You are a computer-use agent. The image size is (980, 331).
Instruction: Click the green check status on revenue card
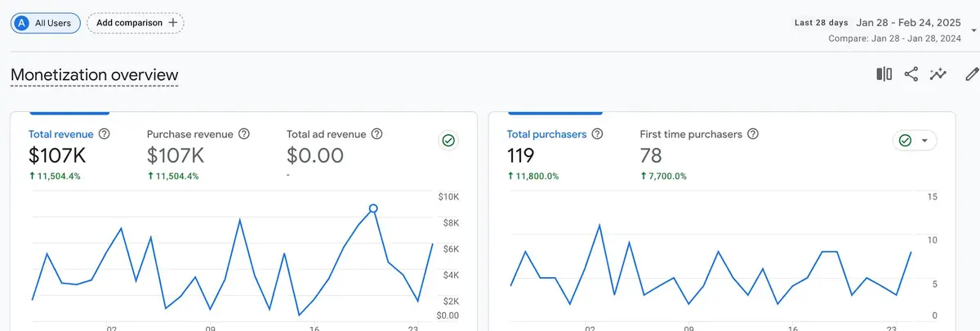448,141
